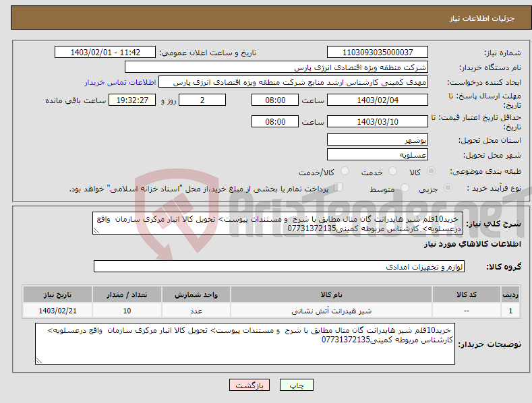532x403 pixels.
Task: Click the price validity time 08:00 field
Action: point(275,121)
